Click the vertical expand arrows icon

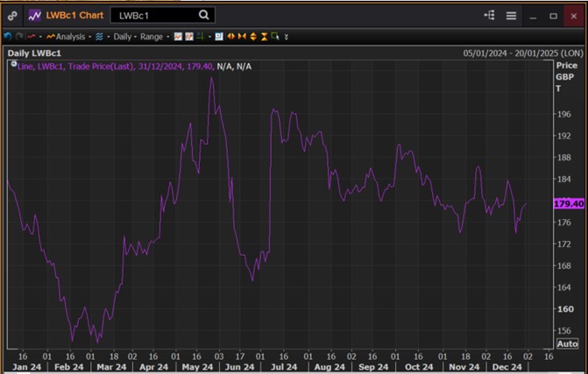point(253,37)
